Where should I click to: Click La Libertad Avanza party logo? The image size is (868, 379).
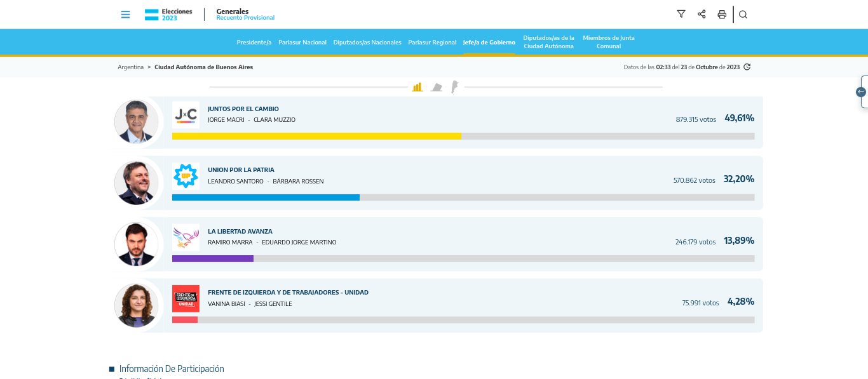pos(186,237)
